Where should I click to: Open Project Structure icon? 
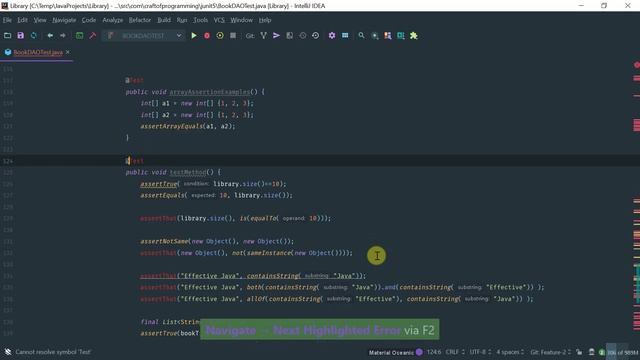(x=345, y=36)
